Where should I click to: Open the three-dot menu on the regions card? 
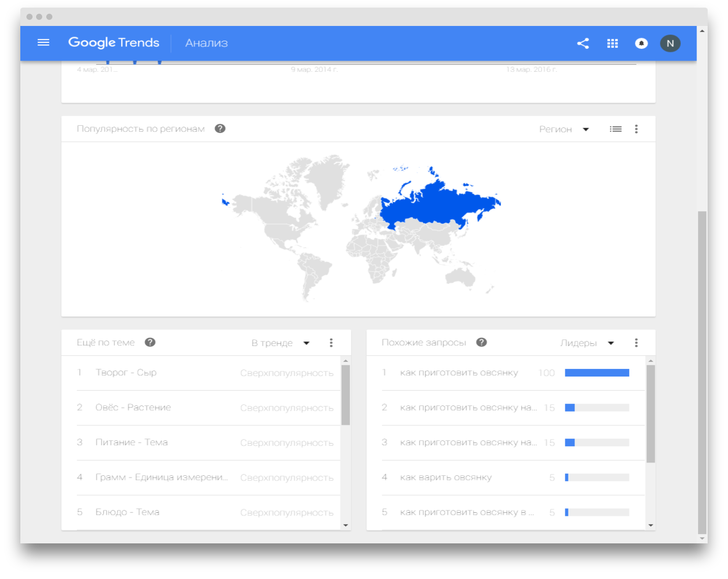635,129
